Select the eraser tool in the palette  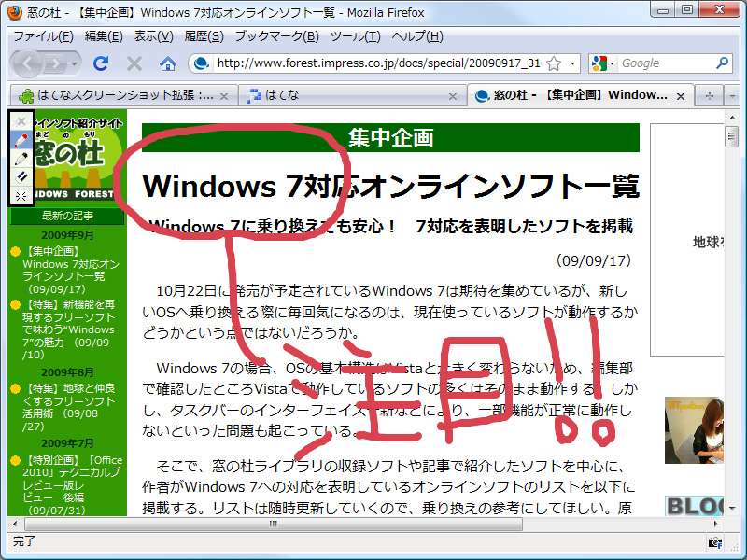[22, 177]
